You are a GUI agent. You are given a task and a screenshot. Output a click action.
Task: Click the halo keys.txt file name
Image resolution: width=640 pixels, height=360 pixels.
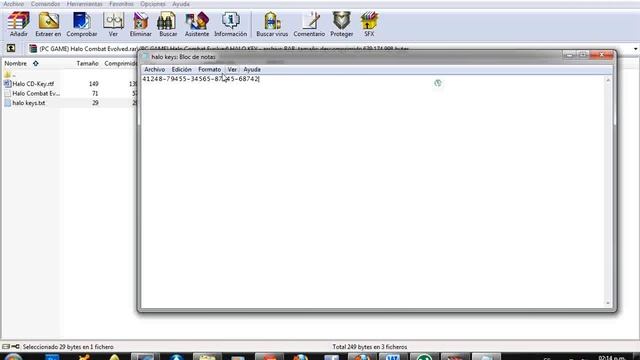pos(29,103)
